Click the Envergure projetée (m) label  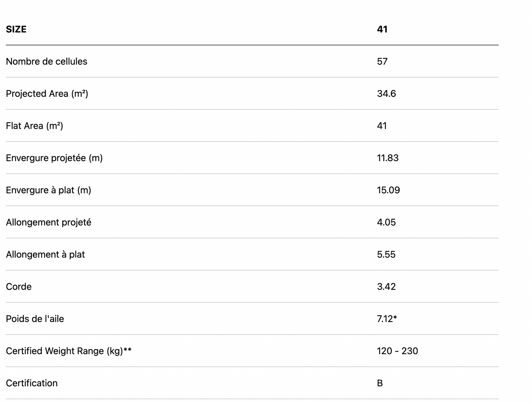point(54,158)
